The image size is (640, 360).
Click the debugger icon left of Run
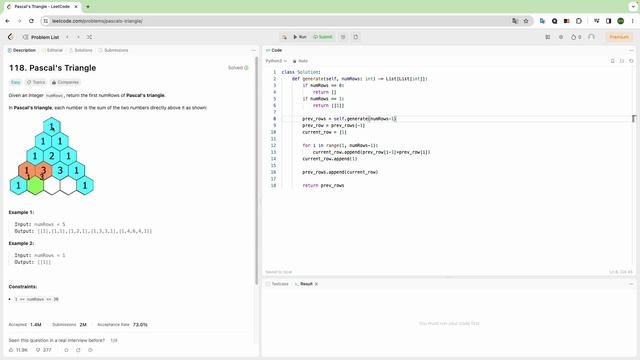tap(284, 37)
